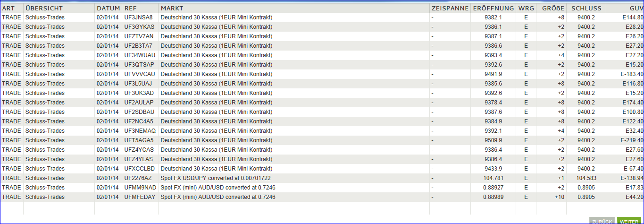Image resolution: width=644 pixels, height=224 pixels.
Task: Click opening price 9382.1
Action: [493, 17]
